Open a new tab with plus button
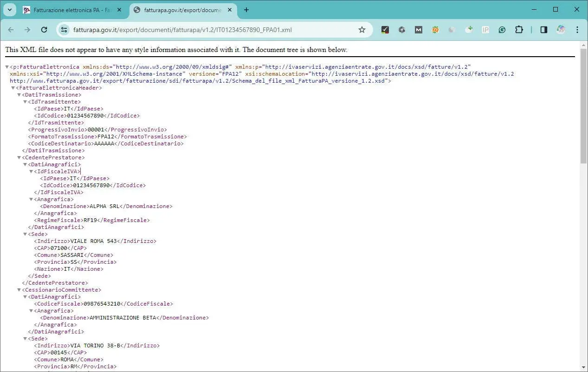Screen dimensions: 588x372 [246, 10]
